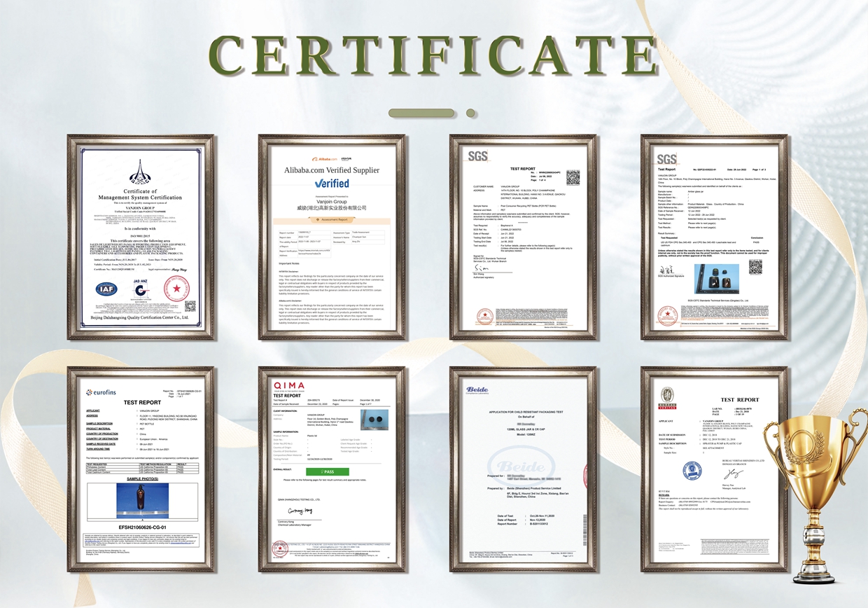The height and width of the screenshot is (608, 868).
Task: Click the QR code on the first SGS report
Action: (x=573, y=177)
